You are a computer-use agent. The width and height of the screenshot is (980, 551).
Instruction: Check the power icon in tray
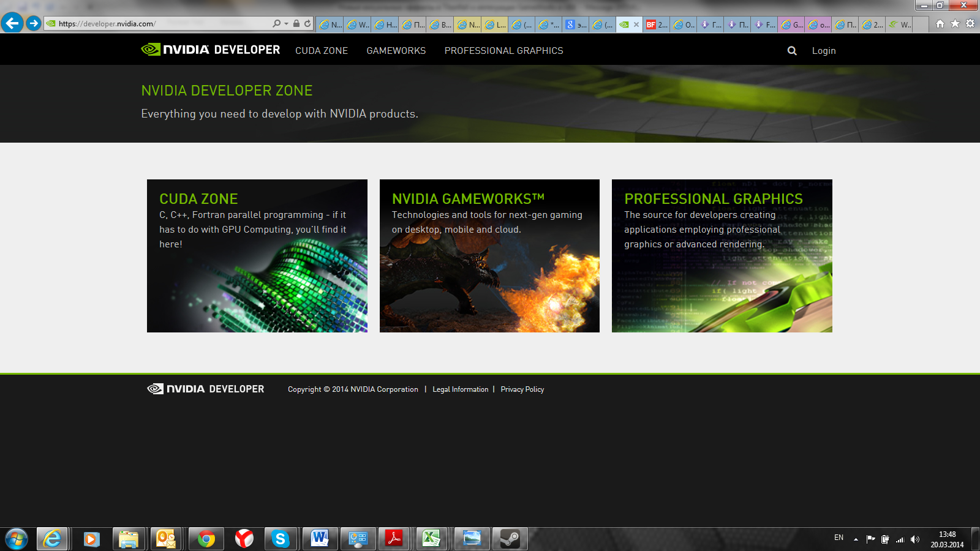885,539
